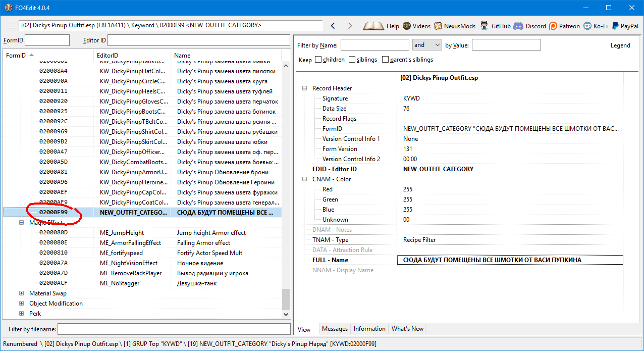Enable the Keep siblings checkbox
Image resolution: width=644 pixels, height=351 pixels.
[x=352, y=60]
